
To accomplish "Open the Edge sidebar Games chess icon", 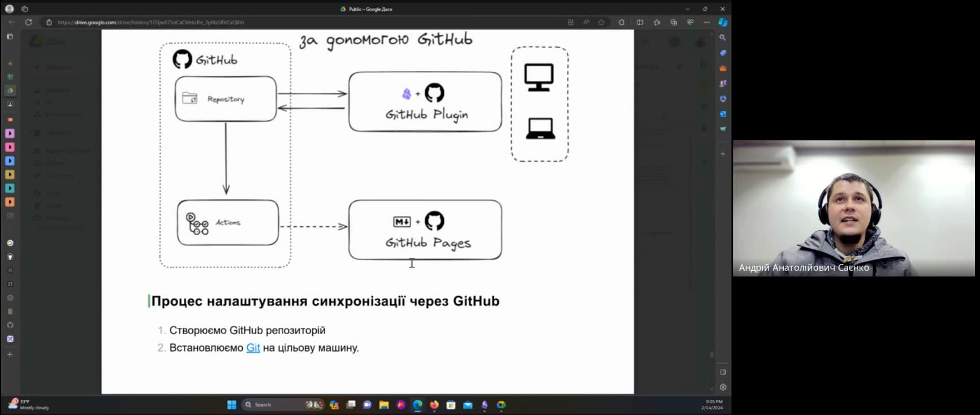I will (x=723, y=83).
